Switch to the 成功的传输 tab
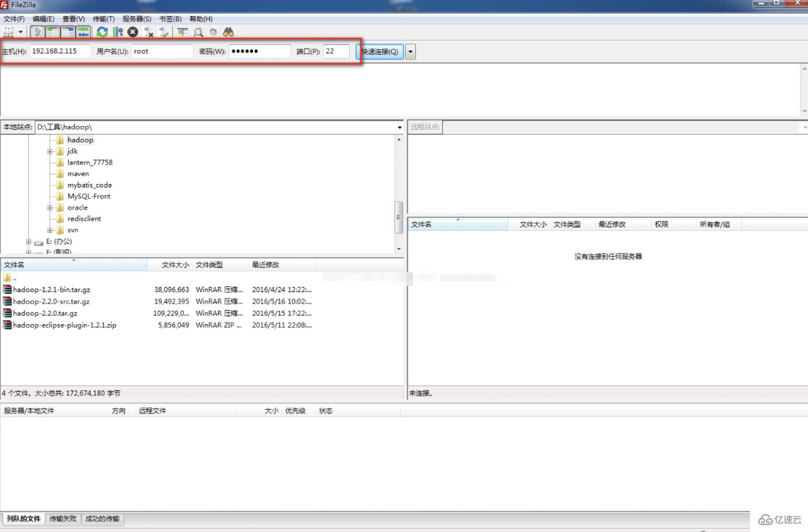The width and height of the screenshot is (808, 532). click(103, 519)
